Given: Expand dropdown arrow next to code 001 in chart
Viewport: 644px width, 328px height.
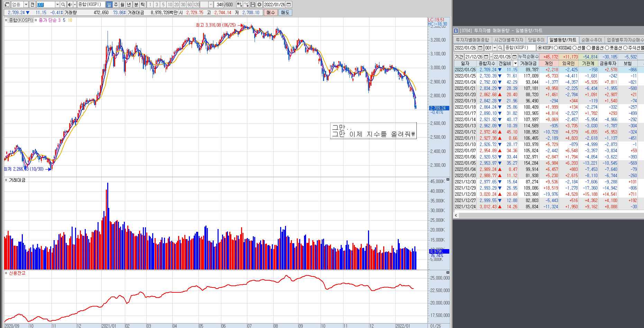Looking at the screenshot, I should [x=57, y=4].
